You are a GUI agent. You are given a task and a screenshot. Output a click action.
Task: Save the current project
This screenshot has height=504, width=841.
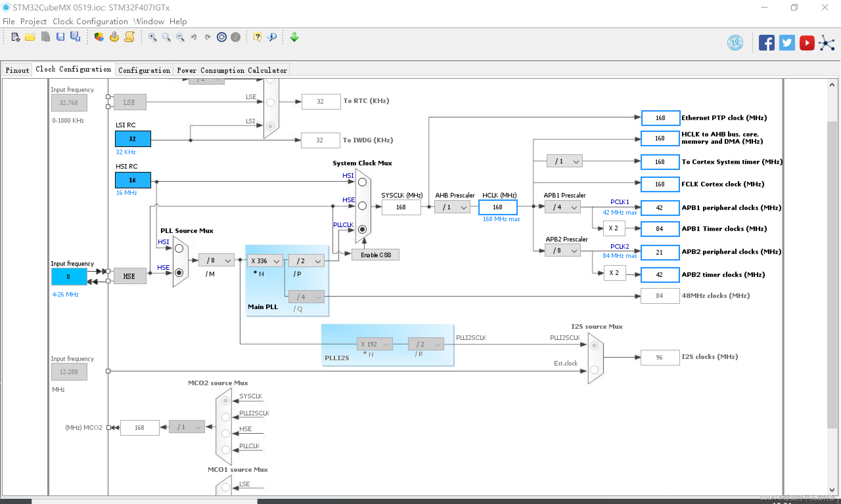60,37
